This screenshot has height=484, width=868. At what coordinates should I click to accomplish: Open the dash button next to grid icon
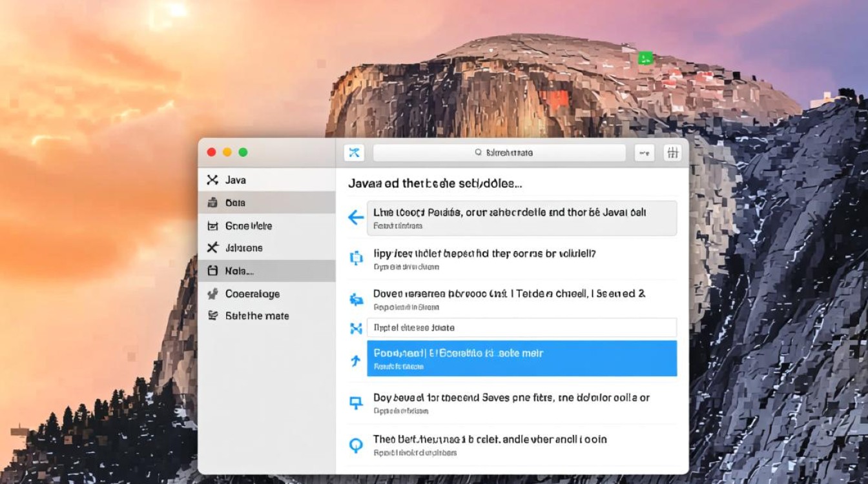pos(644,153)
